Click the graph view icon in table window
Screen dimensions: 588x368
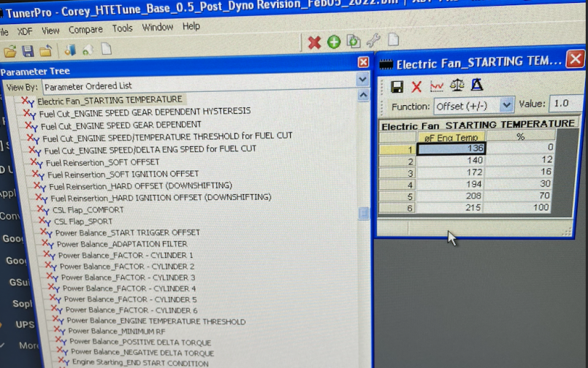pyautogui.click(x=437, y=86)
